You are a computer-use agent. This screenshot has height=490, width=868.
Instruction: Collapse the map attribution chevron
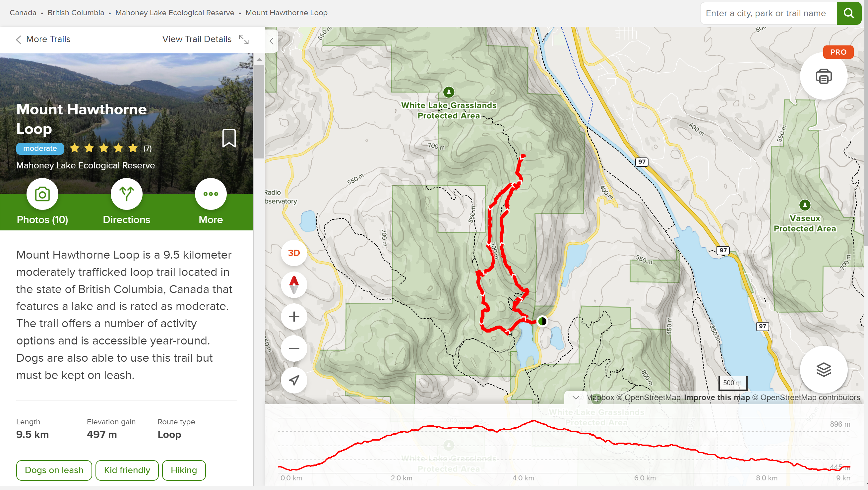[576, 397]
